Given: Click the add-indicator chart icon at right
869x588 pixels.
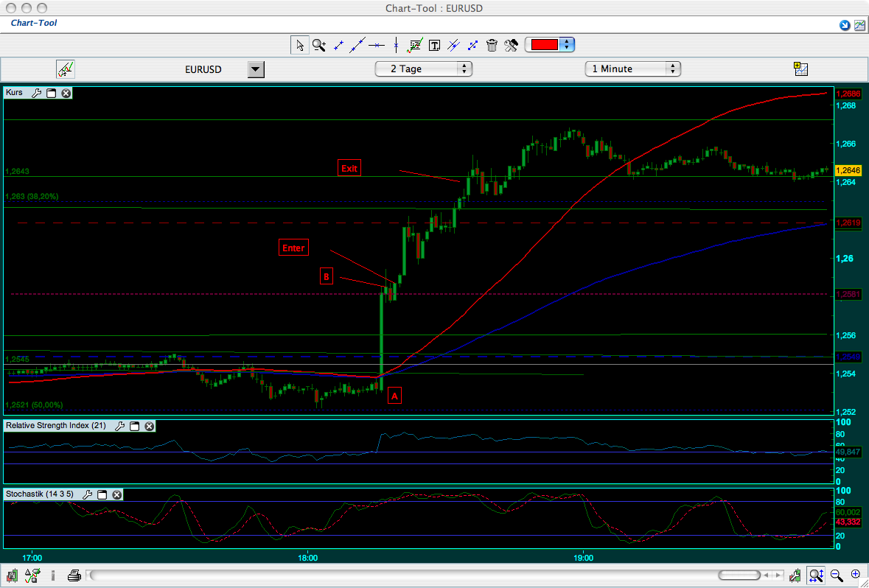Looking at the screenshot, I should [801, 69].
